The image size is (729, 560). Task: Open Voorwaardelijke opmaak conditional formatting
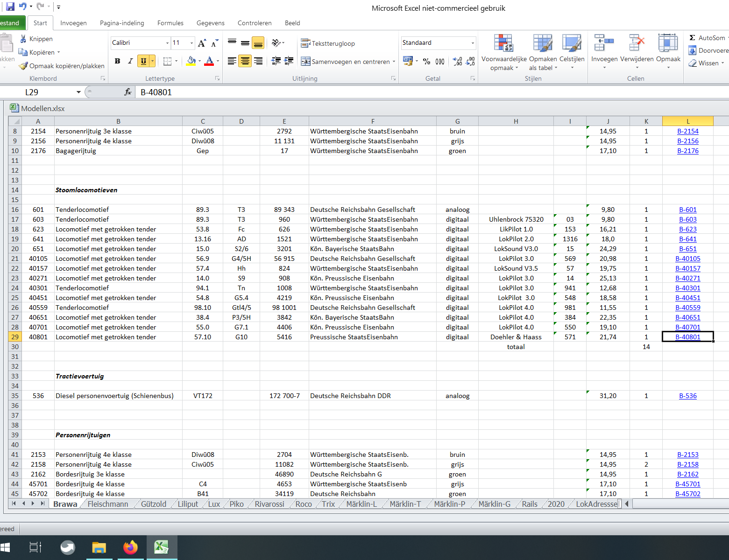point(504,52)
